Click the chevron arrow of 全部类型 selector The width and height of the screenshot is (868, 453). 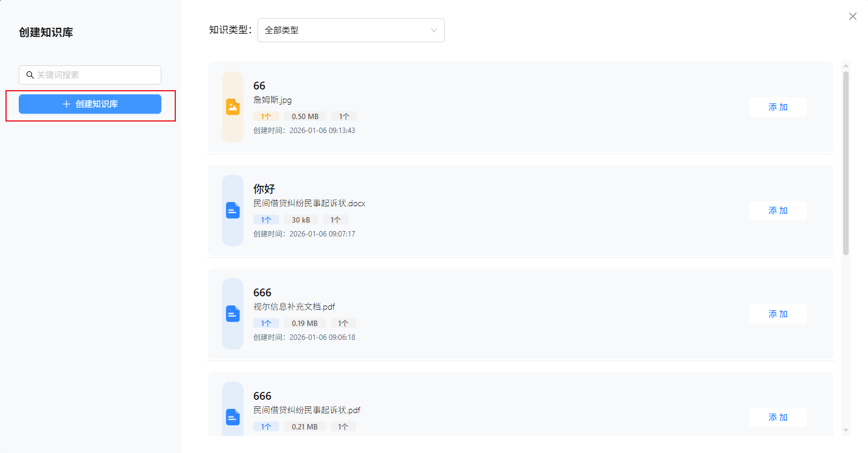point(433,30)
